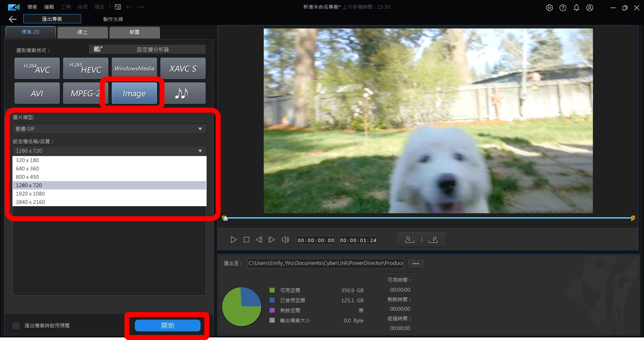Image resolution: width=644 pixels, height=340 pixels.
Task: Step to next frame icon
Action: click(x=271, y=240)
